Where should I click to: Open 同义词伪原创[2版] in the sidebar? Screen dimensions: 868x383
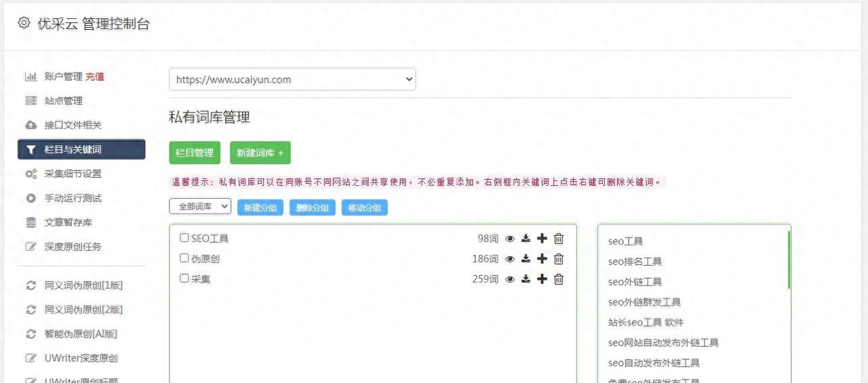coord(84,310)
